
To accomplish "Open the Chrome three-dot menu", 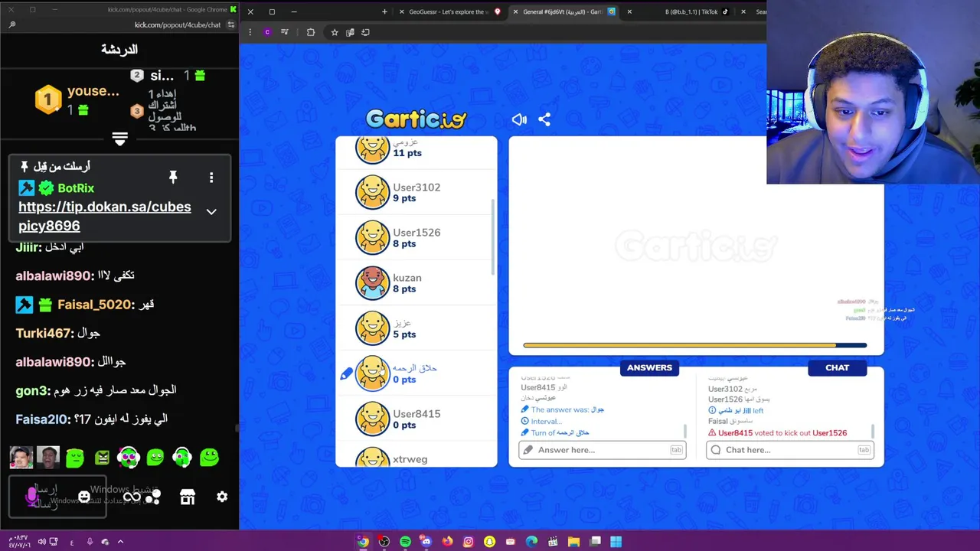I will pyautogui.click(x=250, y=32).
